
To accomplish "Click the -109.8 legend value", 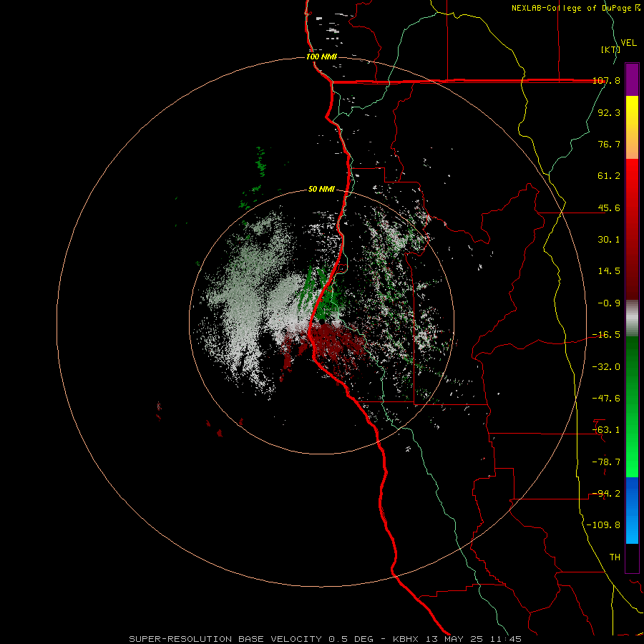I will [x=603, y=525].
